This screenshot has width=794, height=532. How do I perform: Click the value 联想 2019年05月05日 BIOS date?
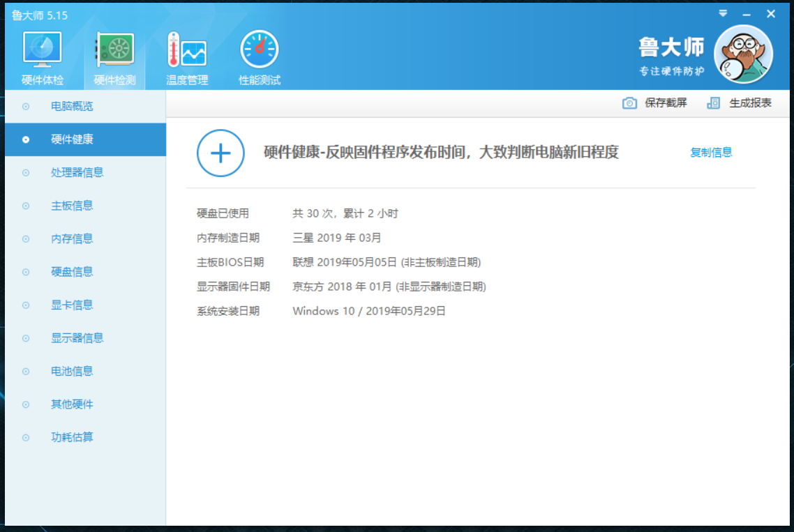387,262
